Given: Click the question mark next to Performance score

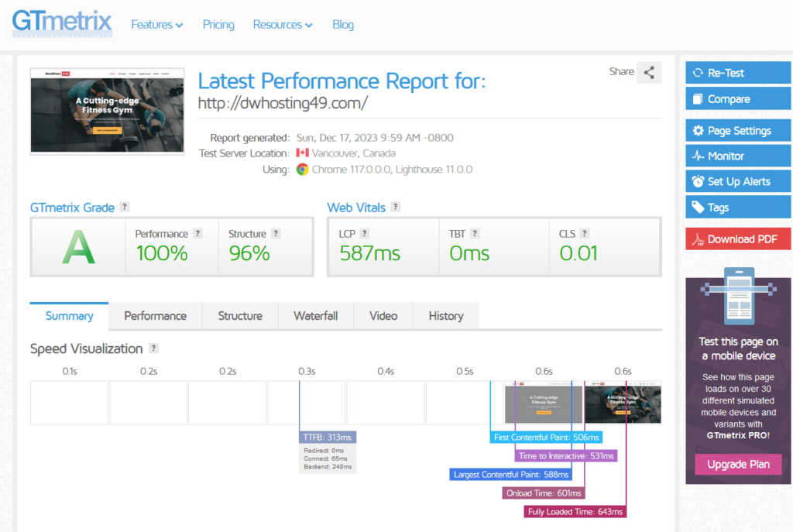Looking at the screenshot, I should point(197,233).
